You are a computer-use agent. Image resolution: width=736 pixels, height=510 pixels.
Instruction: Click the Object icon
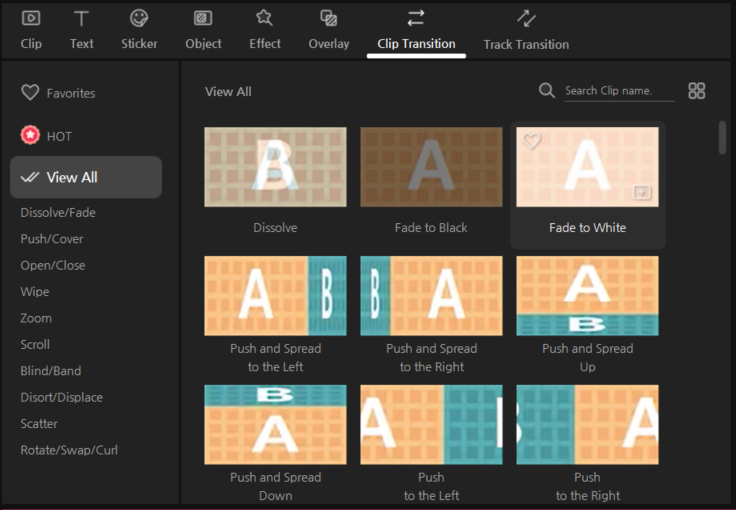pos(202,18)
